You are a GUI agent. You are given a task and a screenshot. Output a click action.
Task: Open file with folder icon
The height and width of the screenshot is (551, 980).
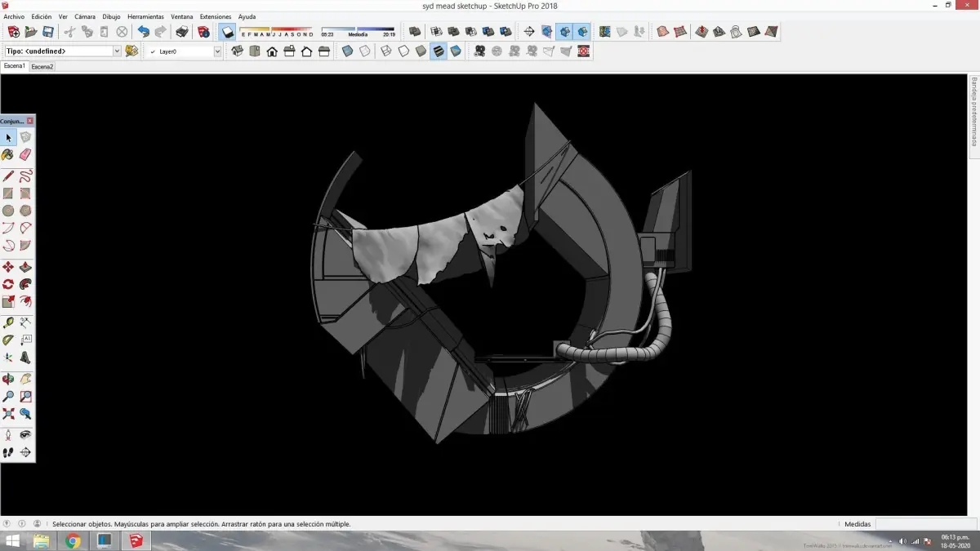(31, 32)
